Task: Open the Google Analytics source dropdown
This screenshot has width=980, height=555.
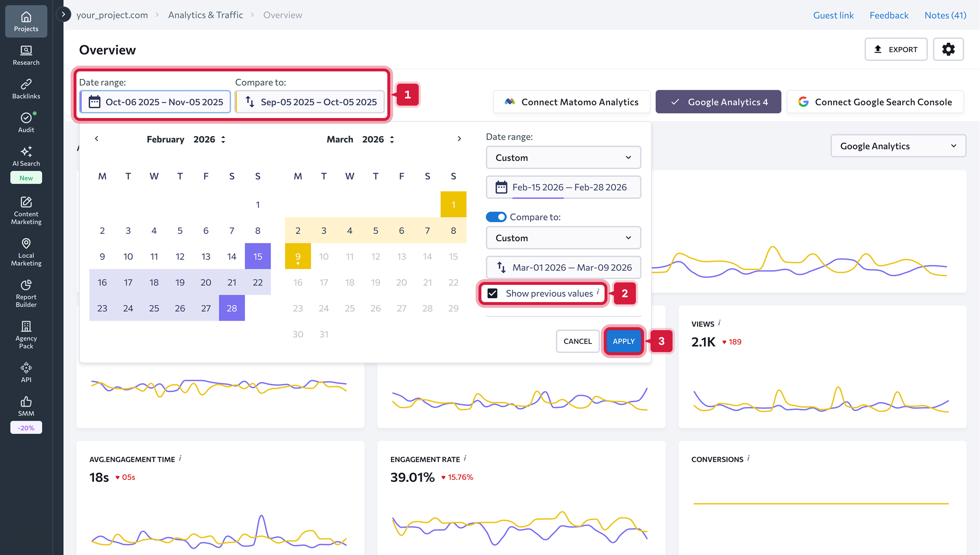Action: (898, 146)
